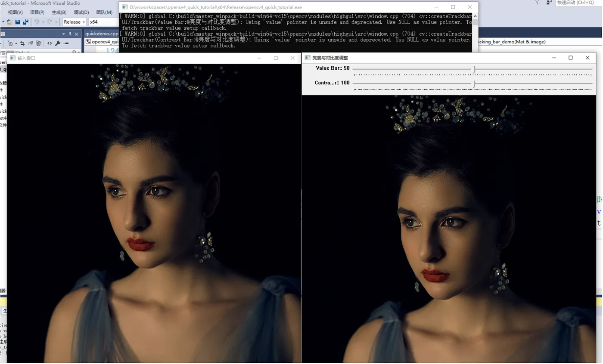Click the 输入窗口 window title text
Screen dimensions: 603x364
26,58
